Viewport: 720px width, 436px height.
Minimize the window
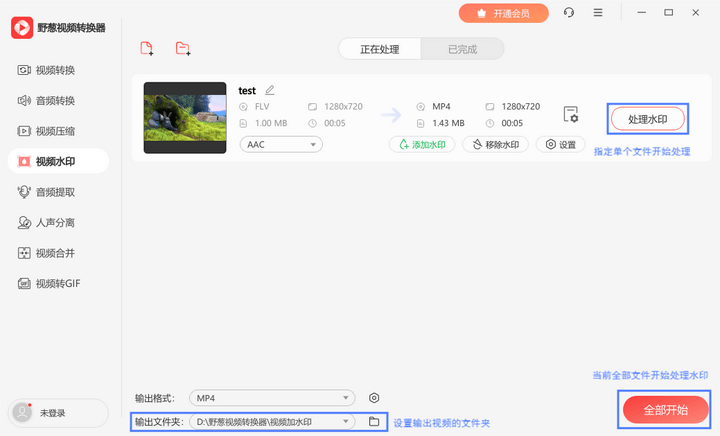click(641, 12)
